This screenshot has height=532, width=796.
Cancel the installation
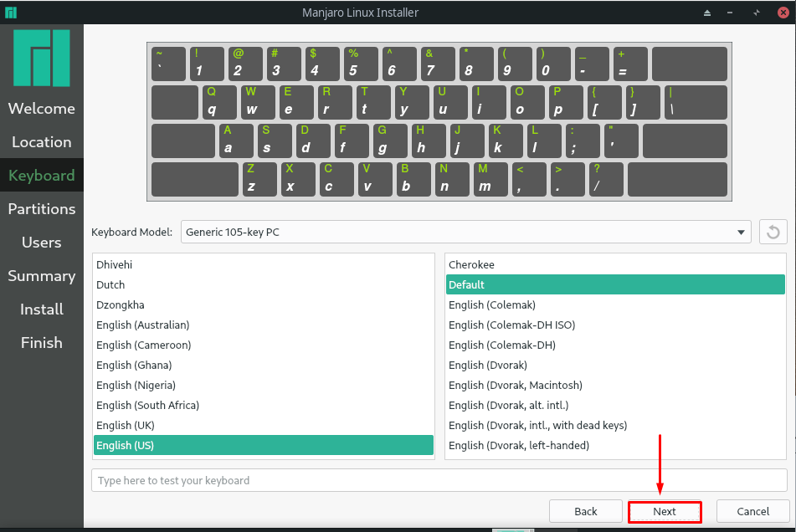coord(752,511)
